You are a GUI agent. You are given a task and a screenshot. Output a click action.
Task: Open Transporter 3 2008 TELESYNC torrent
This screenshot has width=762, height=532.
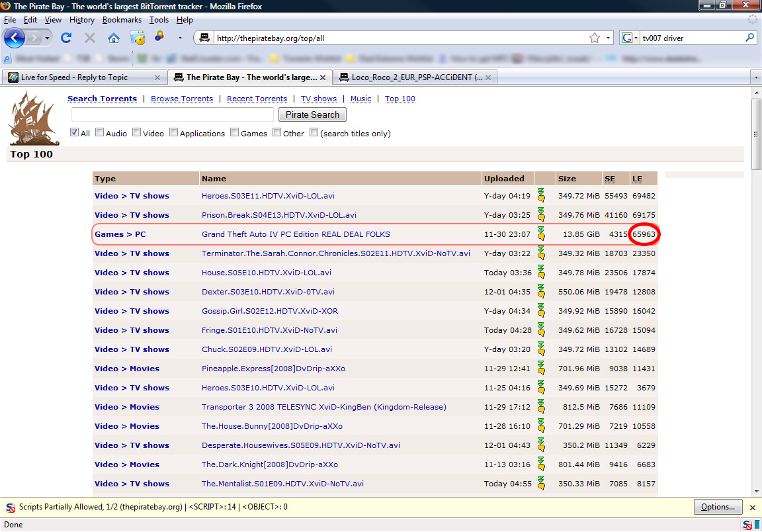coord(323,406)
